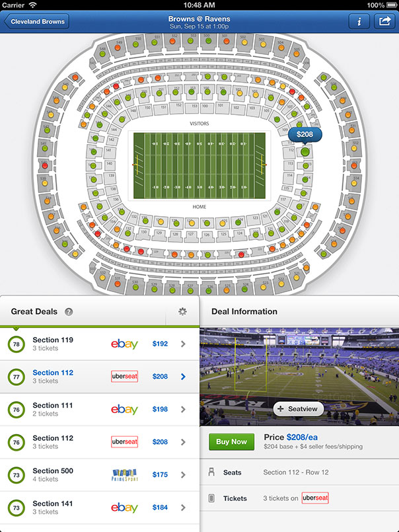Click the stadium seat view photo
Image resolution: width=399 pixels, height=532 pixels.
299,367
